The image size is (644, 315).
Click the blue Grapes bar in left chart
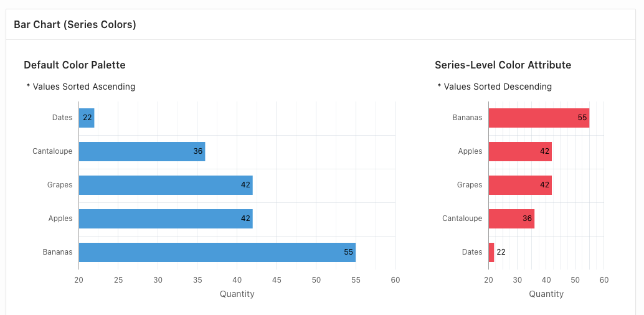pyautogui.click(x=166, y=186)
